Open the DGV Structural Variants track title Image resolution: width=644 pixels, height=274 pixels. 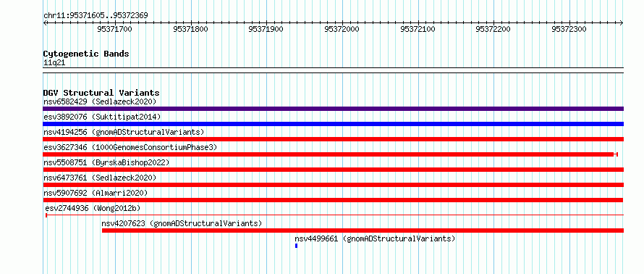coord(101,93)
